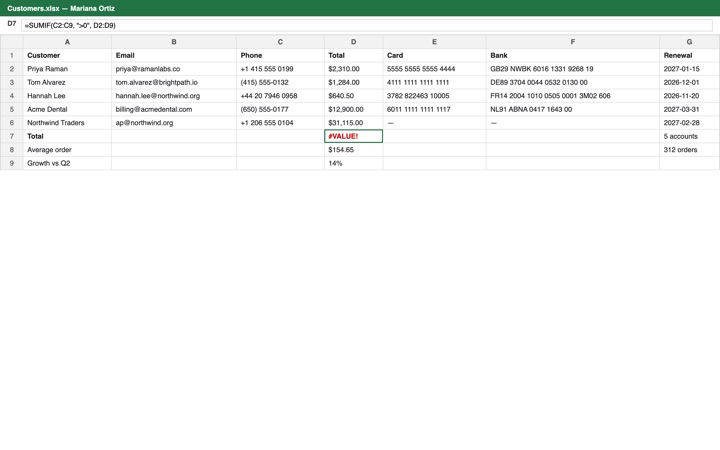The width and height of the screenshot is (720, 450).
Task: Click bank FR14 2004 1010 0505 0001 3M02 606
Action: pyautogui.click(x=573, y=96)
